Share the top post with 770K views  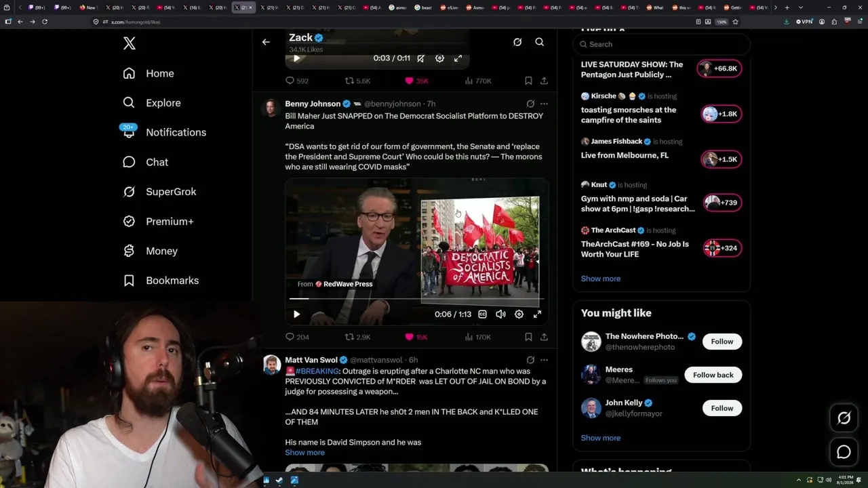[x=544, y=81]
